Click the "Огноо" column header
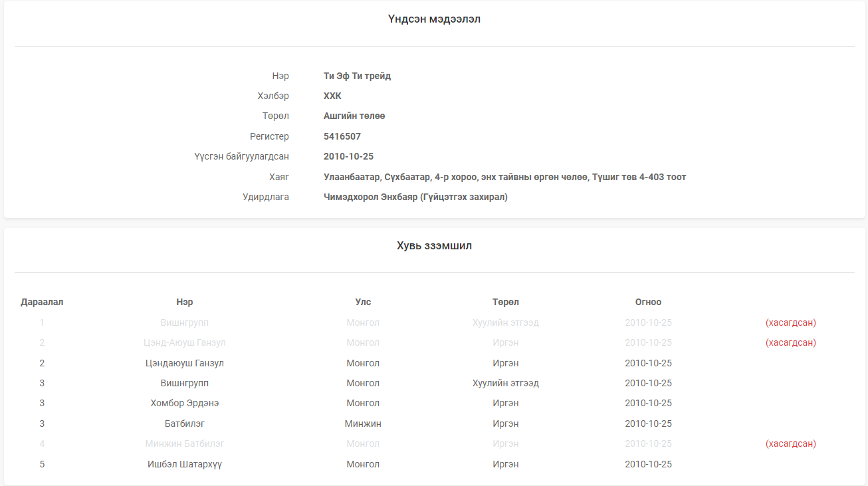The width and height of the screenshot is (868, 486). [648, 302]
